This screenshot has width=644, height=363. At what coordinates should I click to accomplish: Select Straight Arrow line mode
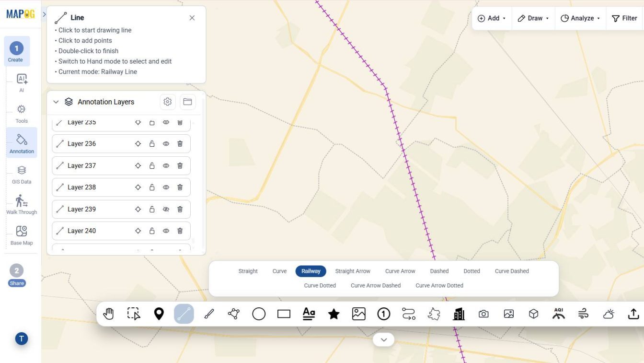pyautogui.click(x=353, y=271)
